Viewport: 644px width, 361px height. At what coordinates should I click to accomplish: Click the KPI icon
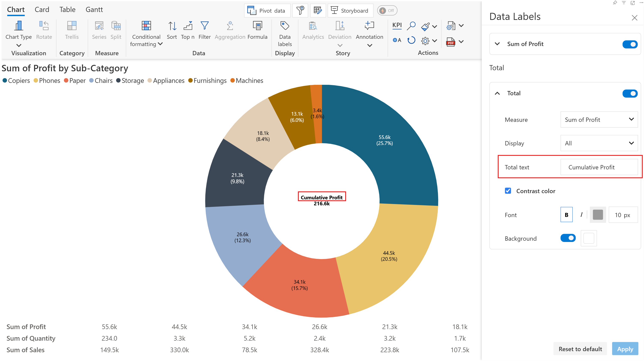397,25
